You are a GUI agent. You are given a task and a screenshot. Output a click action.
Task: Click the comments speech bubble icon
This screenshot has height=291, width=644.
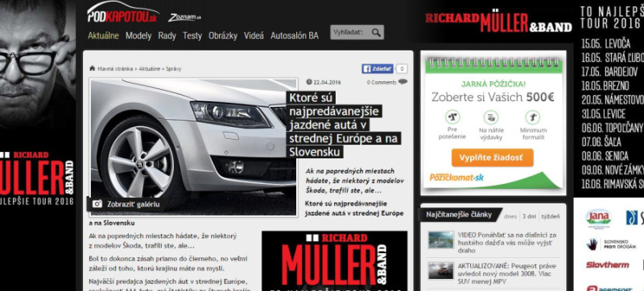tap(403, 81)
